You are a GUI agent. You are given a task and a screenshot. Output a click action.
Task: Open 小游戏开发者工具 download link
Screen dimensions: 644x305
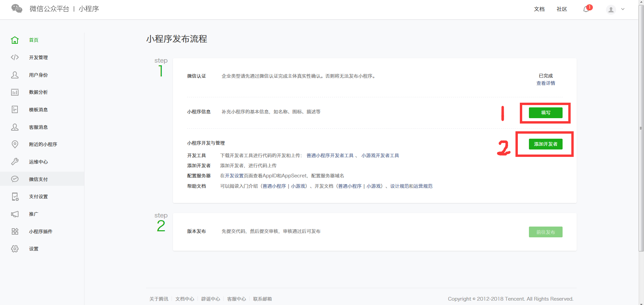point(380,156)
